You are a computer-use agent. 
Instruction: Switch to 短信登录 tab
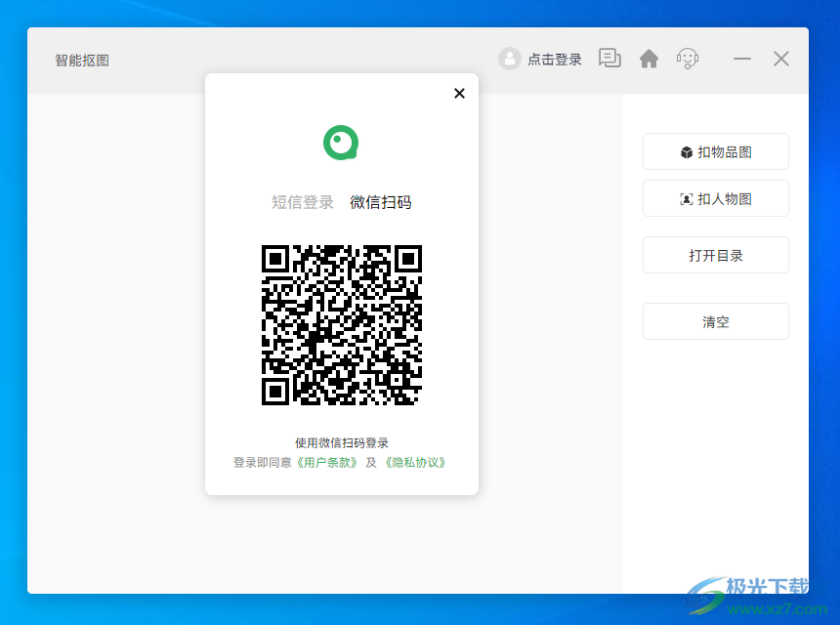pyautogui.click(x=303, y=202)
